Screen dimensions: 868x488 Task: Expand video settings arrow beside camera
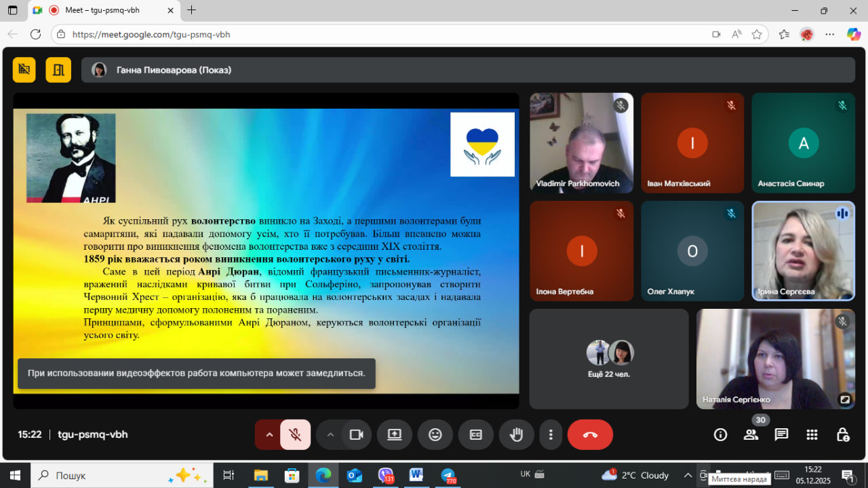[330, 435]
